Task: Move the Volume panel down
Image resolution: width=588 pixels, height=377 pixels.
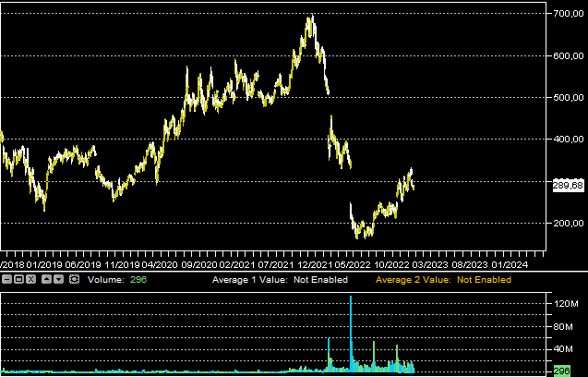Action: click(58, 279)
